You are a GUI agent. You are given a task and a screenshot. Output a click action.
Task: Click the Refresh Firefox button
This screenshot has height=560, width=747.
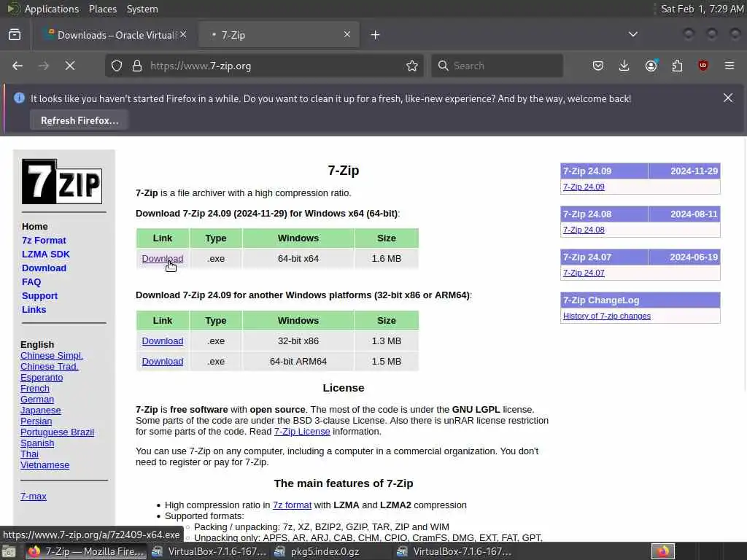[x=80, y=120]
